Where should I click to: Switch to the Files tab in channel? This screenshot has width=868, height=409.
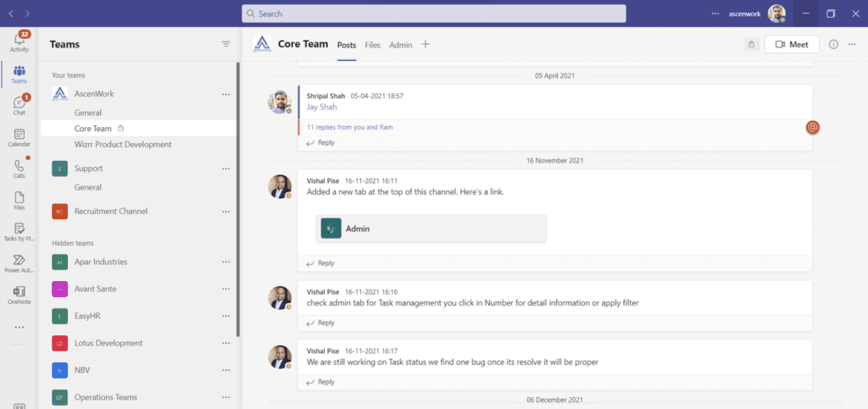[373, 46]
